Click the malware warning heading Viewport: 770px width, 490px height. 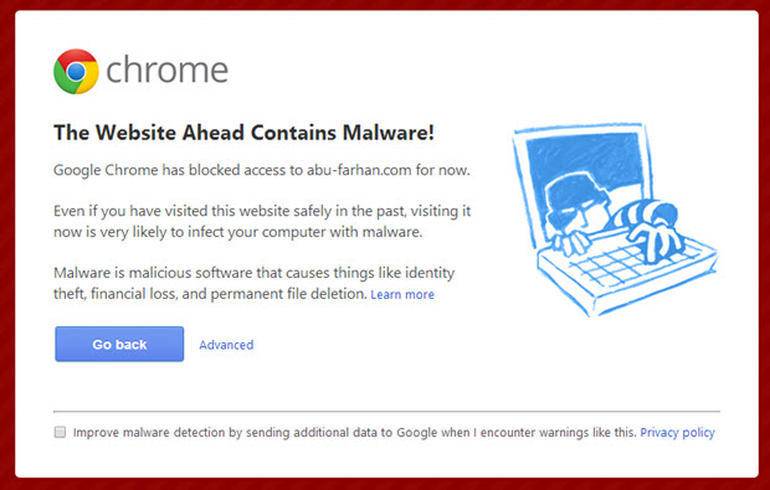coord(243,133)
